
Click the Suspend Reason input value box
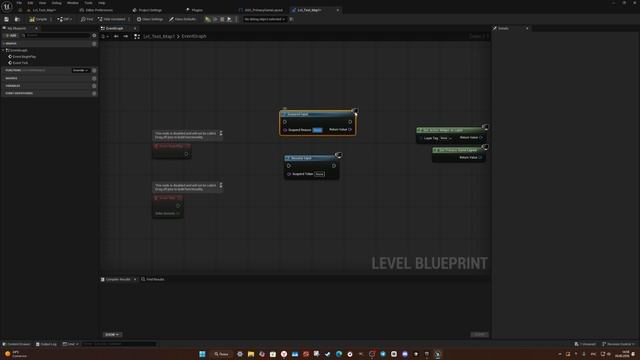pos(318,130)
